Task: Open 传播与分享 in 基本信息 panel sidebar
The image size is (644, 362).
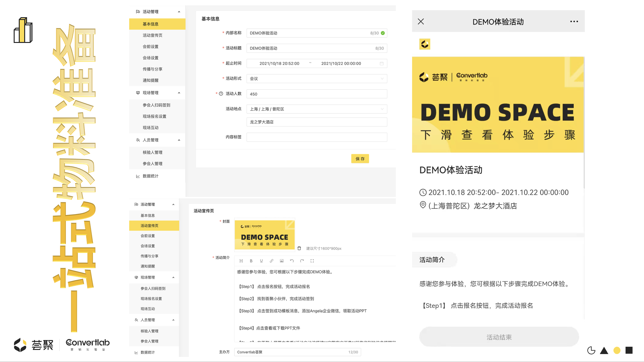Action: [152, 69]
